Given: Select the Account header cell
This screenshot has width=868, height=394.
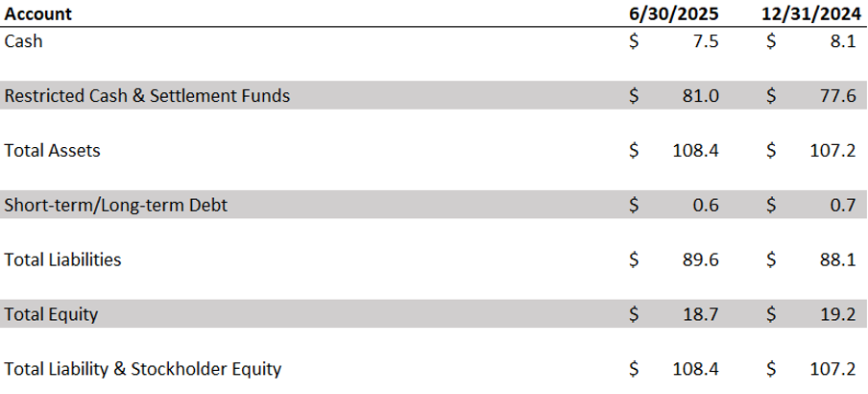Looking at the screenshot, I should pos(38,13).
